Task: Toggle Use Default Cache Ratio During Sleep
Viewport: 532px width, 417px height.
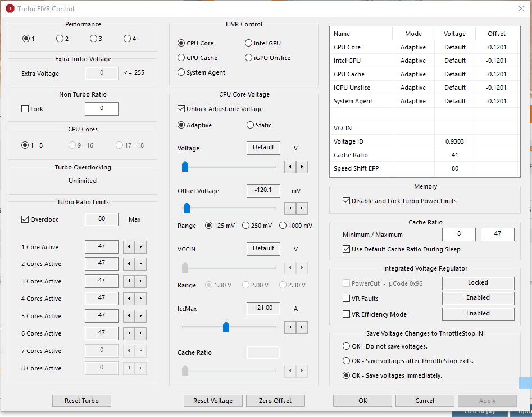Action: pyautogui.click(x=402, y=249)
